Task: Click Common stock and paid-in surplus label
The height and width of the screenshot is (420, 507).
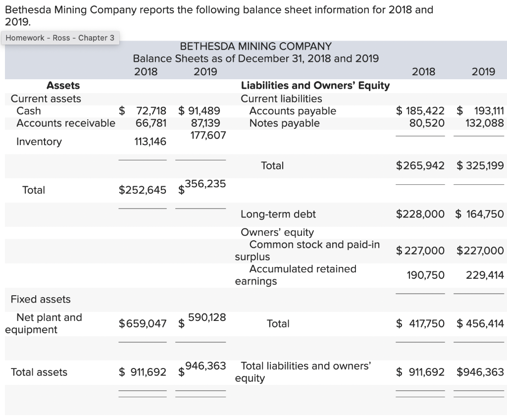Action: (x=307, y=251)
